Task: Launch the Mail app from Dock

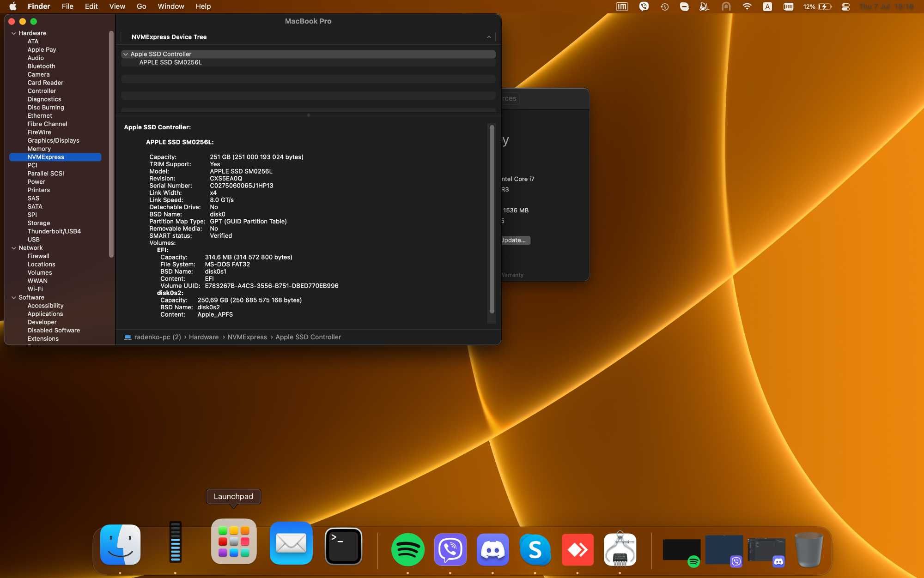Action: pyautogui.click(x=291, y=543)
